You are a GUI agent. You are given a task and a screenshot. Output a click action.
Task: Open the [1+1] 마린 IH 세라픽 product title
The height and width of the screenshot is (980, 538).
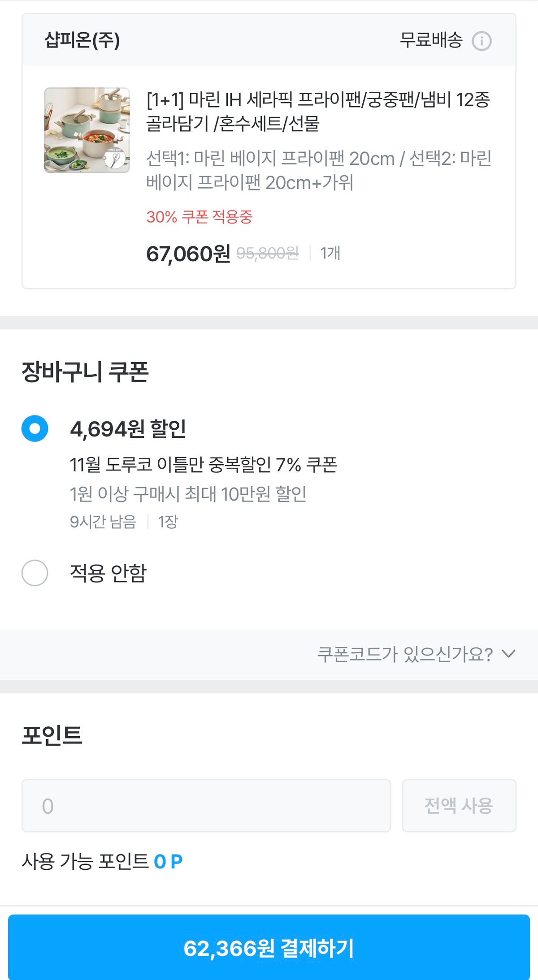pyautogui.click(x=318, y=111)
